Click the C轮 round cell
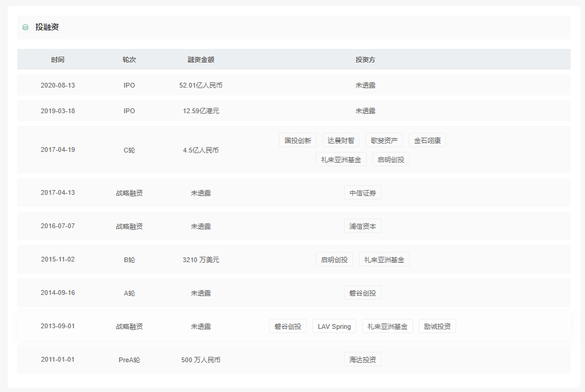Image resolution: width=585 pixels, height=392 pixels. click(129, 150)
